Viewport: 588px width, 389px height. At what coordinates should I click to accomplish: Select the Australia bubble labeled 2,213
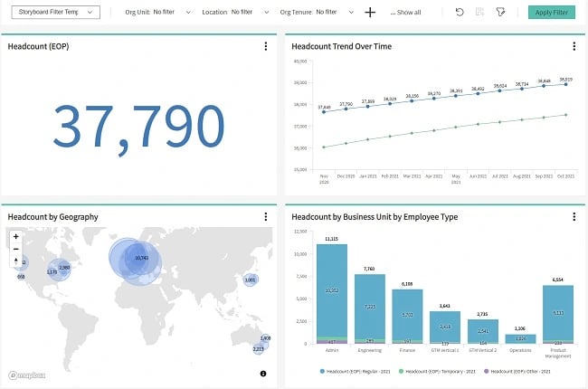tap(259, 349)
